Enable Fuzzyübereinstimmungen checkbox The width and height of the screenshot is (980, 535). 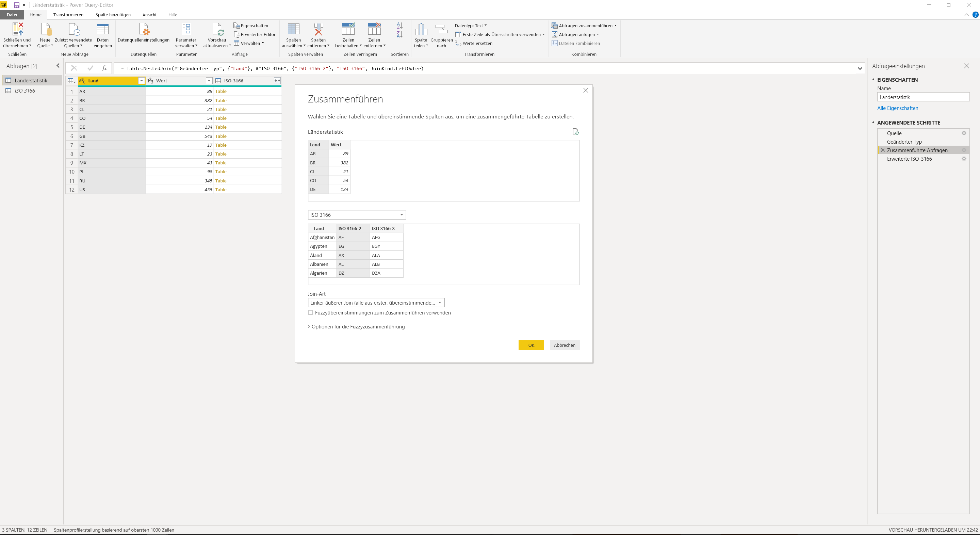(x=310, y=312)
